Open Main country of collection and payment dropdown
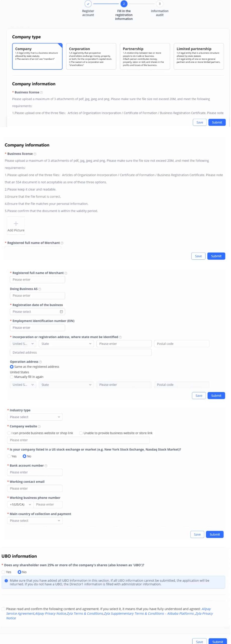This screenshot has height=644, width=231. tap(35, 520)
